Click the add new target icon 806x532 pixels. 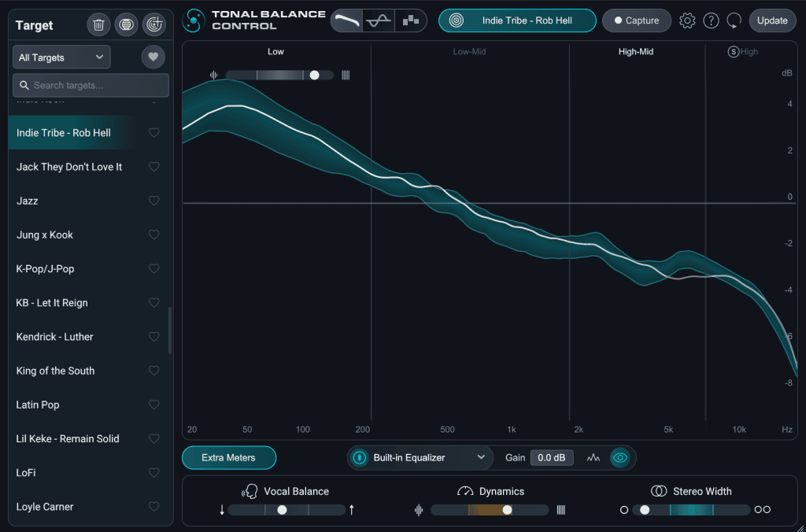154,24
